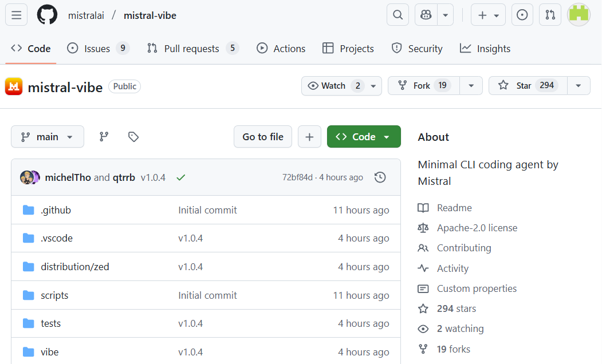This screenshot has width=602, height=364.
Task: Open the Fork options dropdown arrow
Action: pyautogui.click(x=471, y=86)
